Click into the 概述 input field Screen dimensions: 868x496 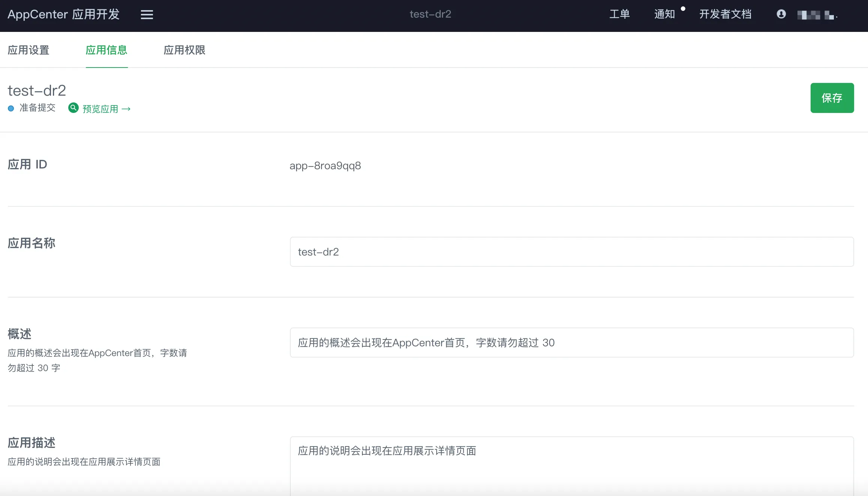click(572, 343)
